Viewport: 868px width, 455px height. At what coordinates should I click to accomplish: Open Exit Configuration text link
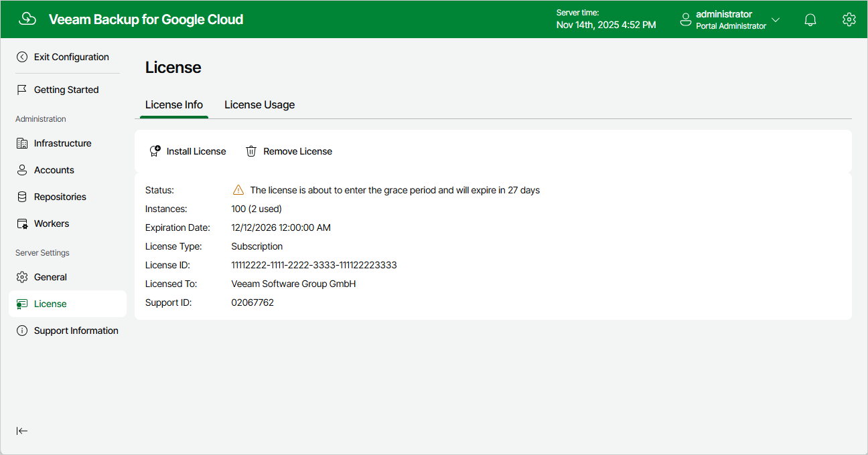tap(72, 57)
